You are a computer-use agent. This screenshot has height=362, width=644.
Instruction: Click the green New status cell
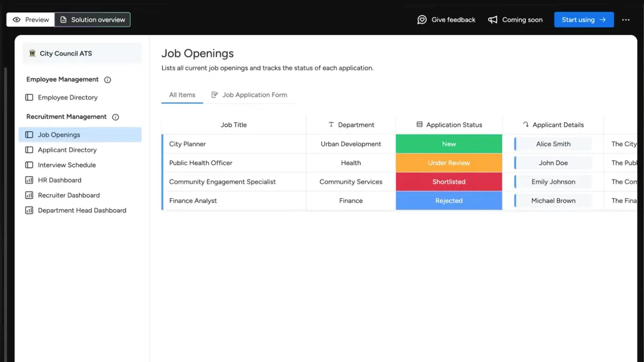point(448,143)
